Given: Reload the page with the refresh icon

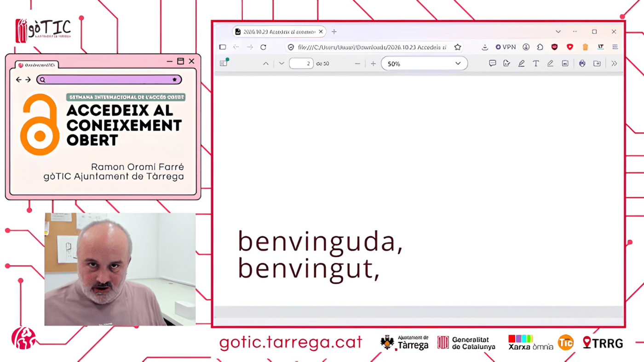Looking at the screenshot, I should pyautogui.click(x=263, y=47).
